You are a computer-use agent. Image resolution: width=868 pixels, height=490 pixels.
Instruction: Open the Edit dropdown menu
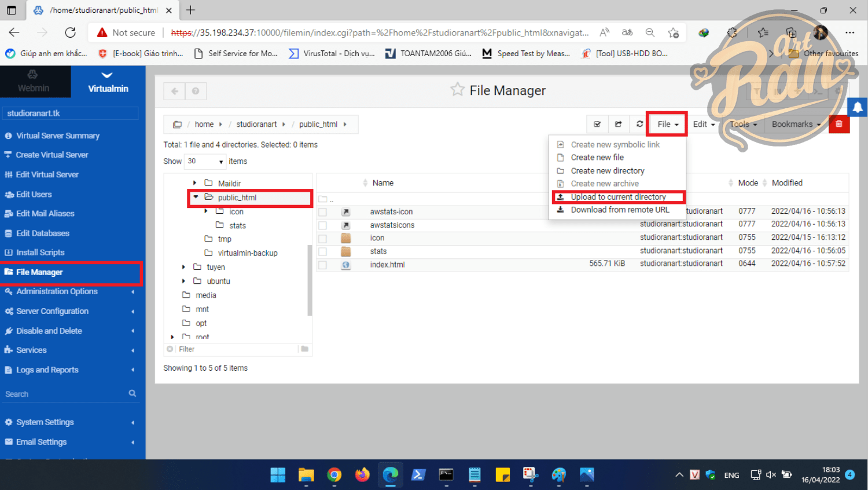coord(704,124)
